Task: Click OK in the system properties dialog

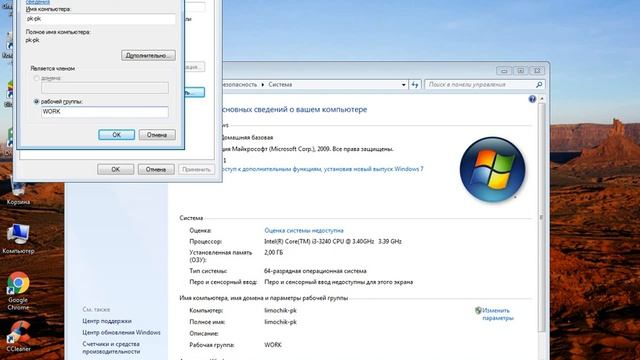Action: coord(116,169)
